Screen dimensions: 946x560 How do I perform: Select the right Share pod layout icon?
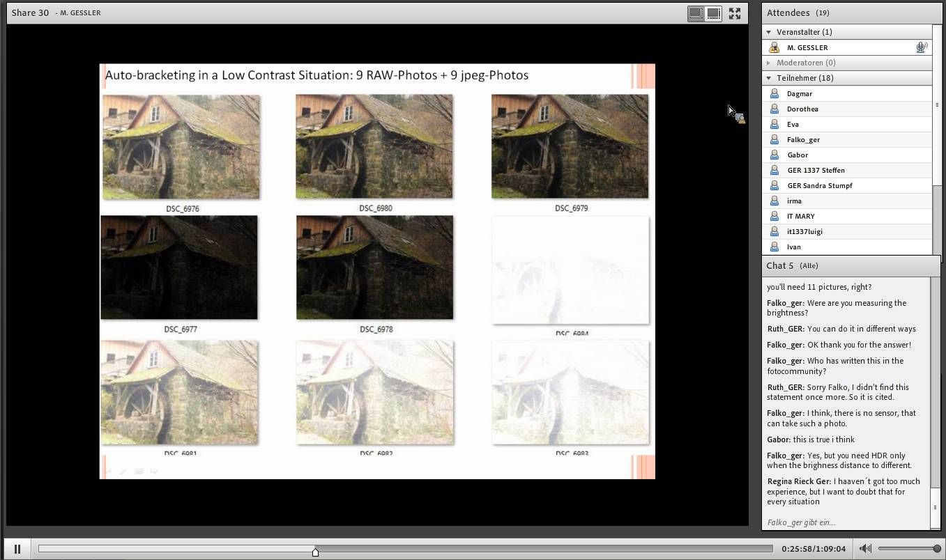(x=713, y=13)
